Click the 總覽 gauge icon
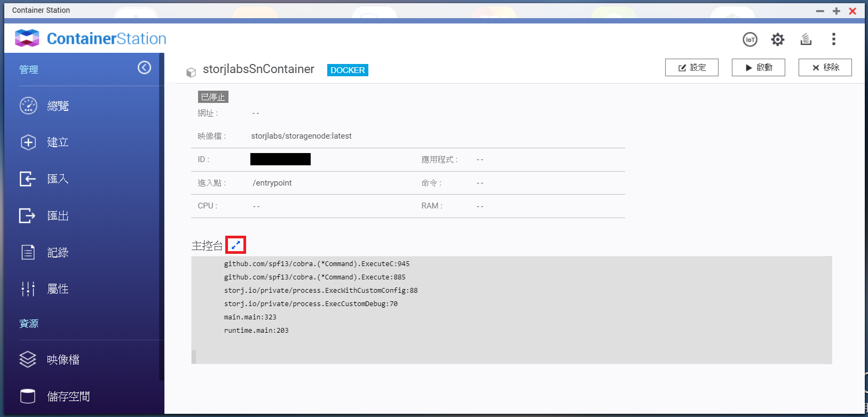The height and width of the screenshot is (417, 868). point(28,106)
